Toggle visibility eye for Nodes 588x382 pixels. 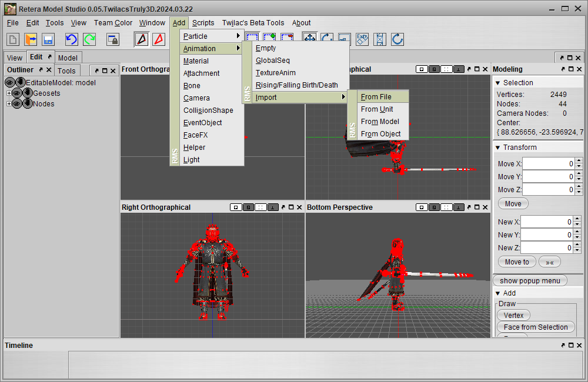[16, 104]
